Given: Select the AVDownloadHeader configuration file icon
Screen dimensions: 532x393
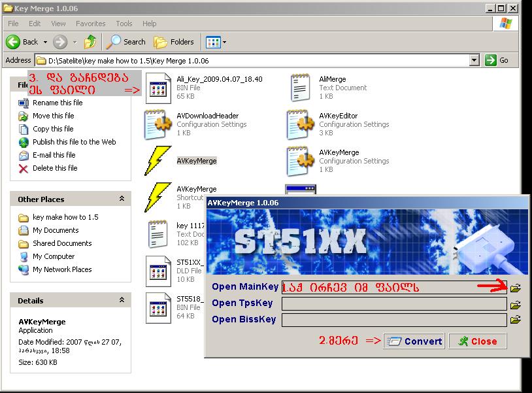Looking at the screenshot, I should tap(158, 124).
